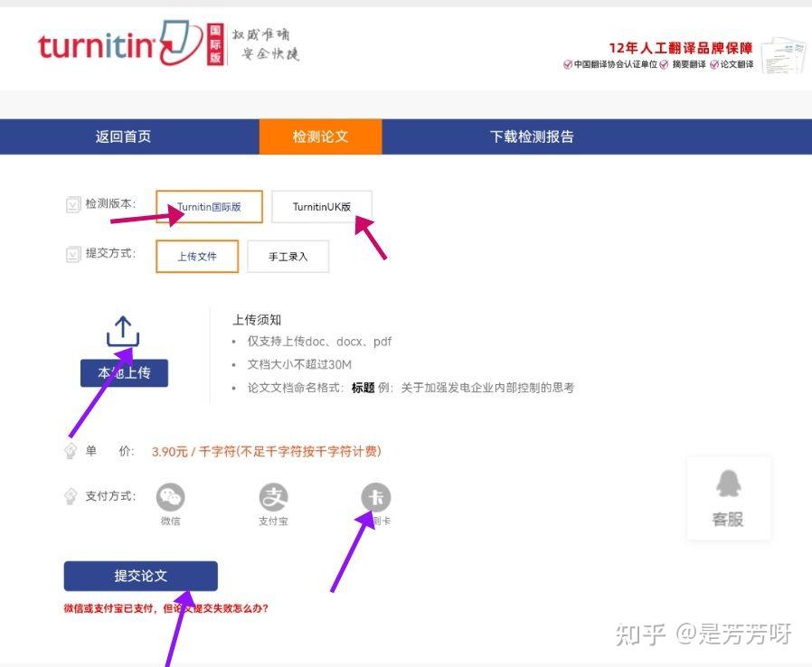This screenshot has height=667, width=812.
Task: Open the QQ 客服 customer service icon
Action: (x=729, y=495)
